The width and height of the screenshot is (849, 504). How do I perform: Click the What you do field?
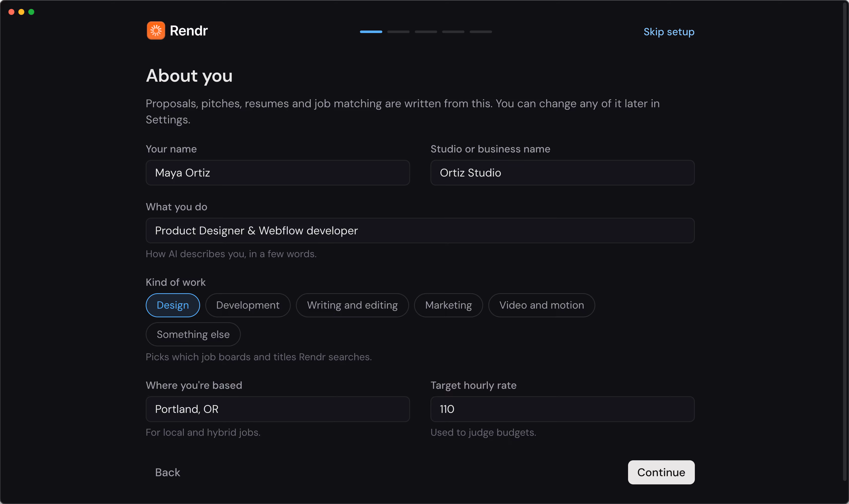[420, 230]
